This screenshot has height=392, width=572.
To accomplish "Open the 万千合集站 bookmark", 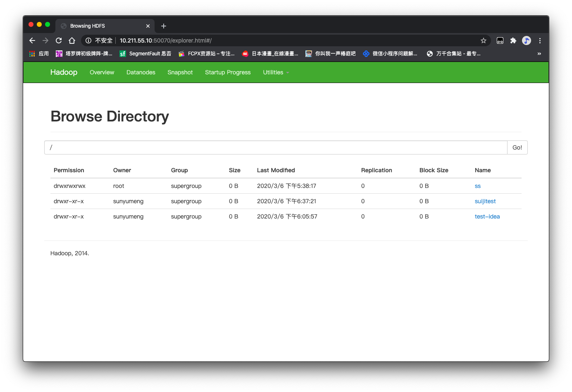I will [454, 54].
